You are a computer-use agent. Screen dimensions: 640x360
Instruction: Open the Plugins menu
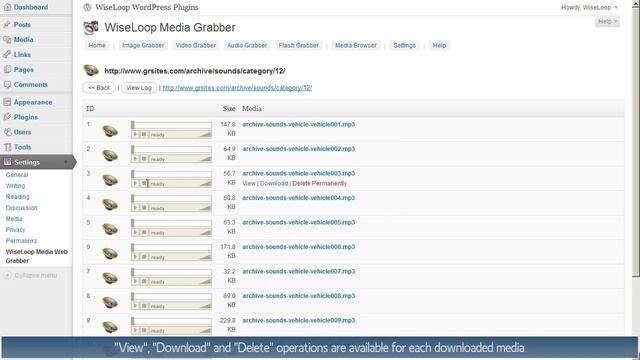(26, 117)
